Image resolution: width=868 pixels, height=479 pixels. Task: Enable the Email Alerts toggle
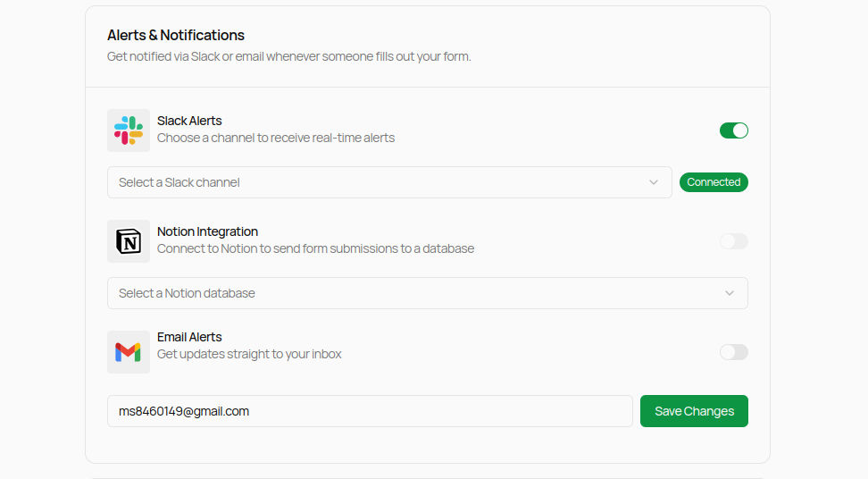point(733,352)
